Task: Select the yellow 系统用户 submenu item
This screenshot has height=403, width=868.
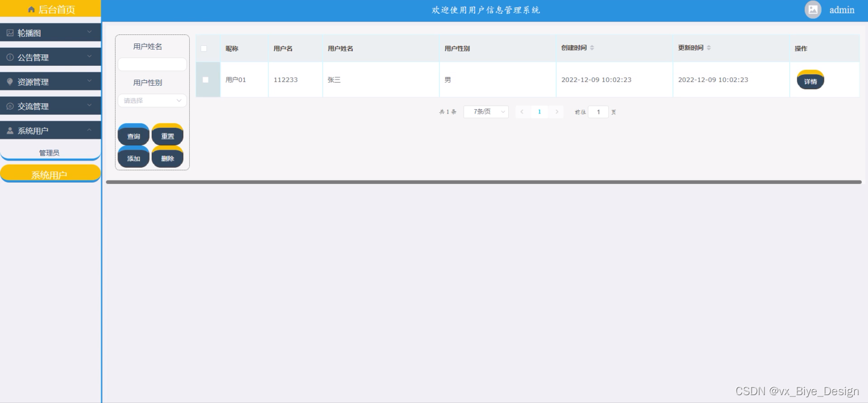Action: click(x=50, y=174)
